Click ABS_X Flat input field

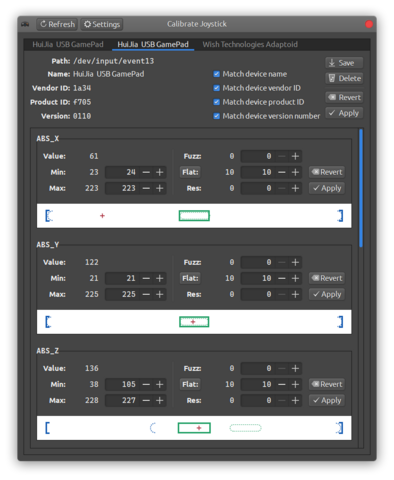tap(258, 172)
